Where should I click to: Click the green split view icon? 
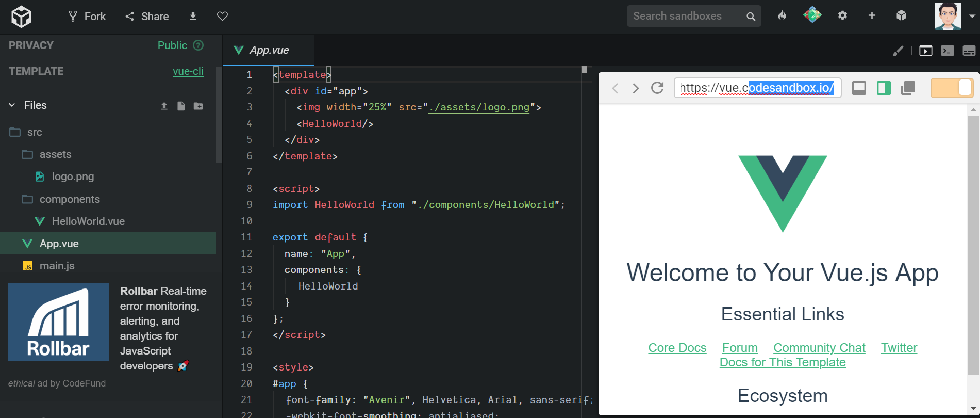[x=884, y=88]
